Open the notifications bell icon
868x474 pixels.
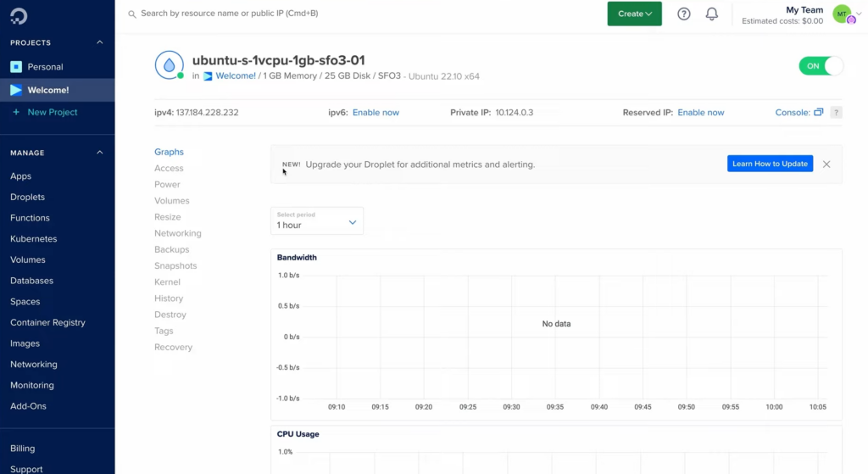[x=712, y=14]
